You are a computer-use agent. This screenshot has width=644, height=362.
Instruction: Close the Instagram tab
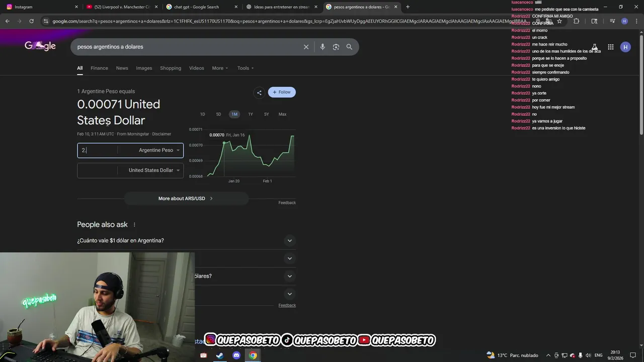(76, 7)
